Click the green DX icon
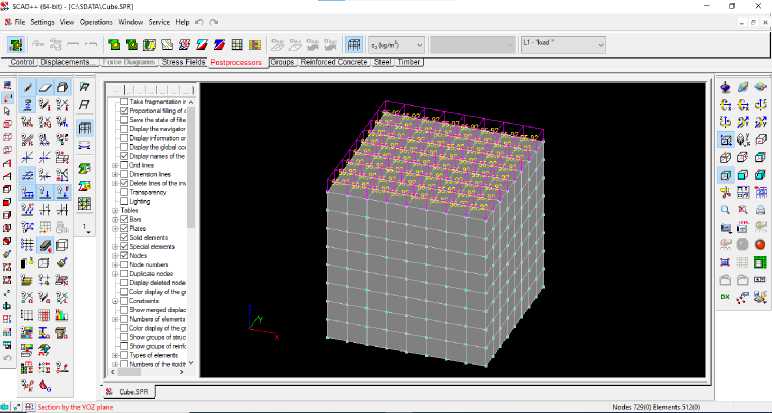Image resolution: width=772 pixels, height=413 pixels. (725, 297)
